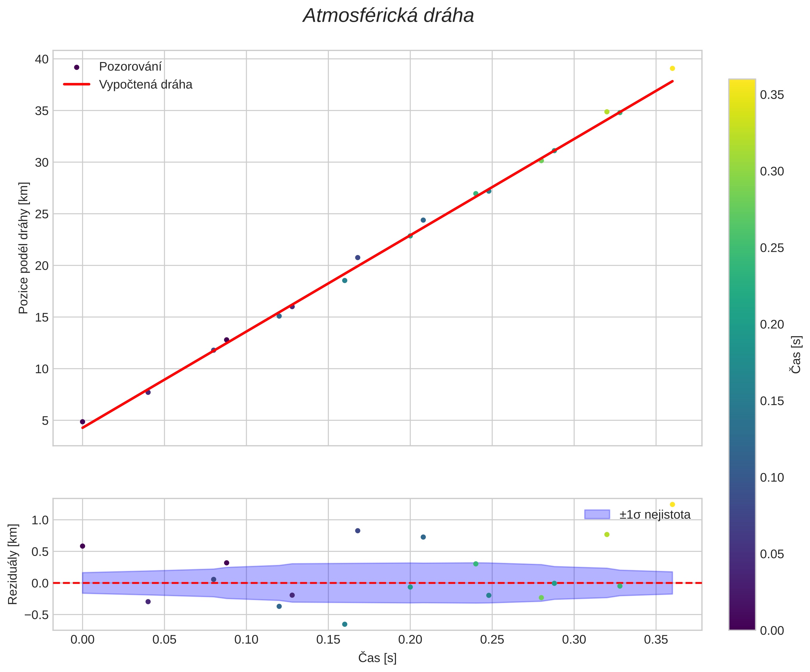Click the vertical Čas [s] colorbar label

pyautogui.click(x=796, y=355)
